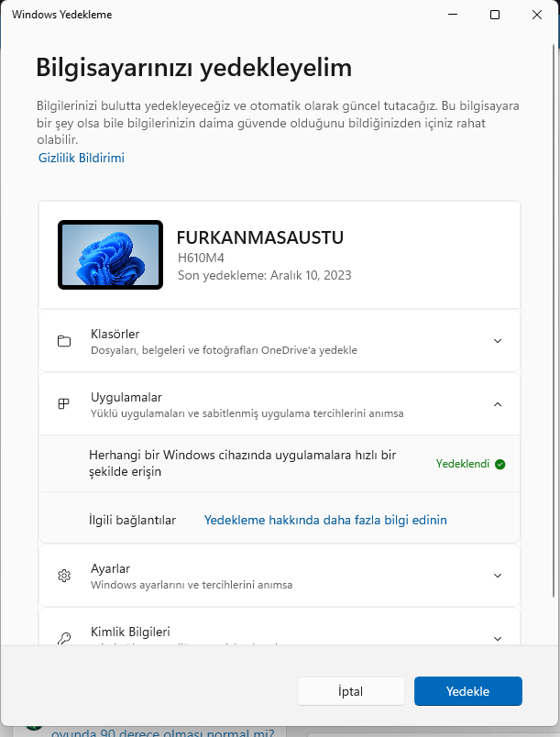Click the Kimlik Bilgileri key icon
The width and height of the screenshot is (560, 737).
coord(64,638)
